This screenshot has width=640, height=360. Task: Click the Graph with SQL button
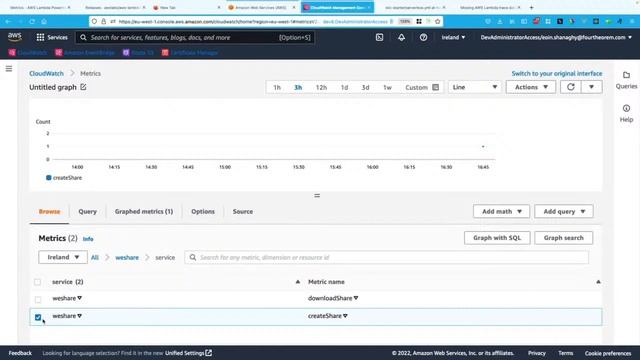pos(497,238)
